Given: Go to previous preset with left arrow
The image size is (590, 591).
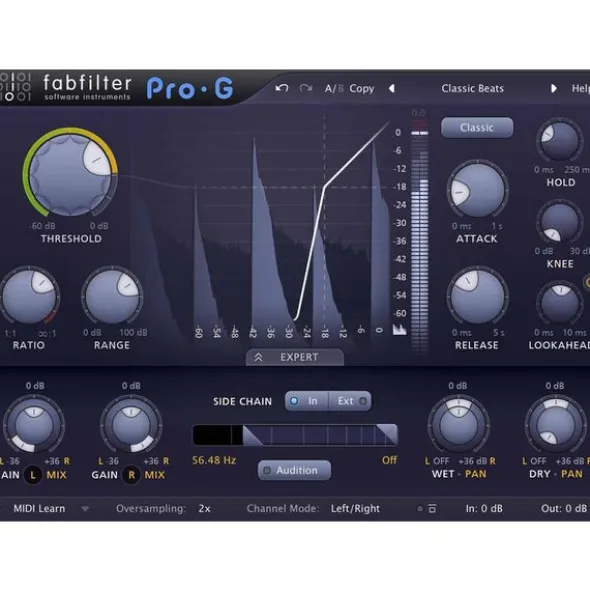Looking at the screenshot, I should (392, 89).
